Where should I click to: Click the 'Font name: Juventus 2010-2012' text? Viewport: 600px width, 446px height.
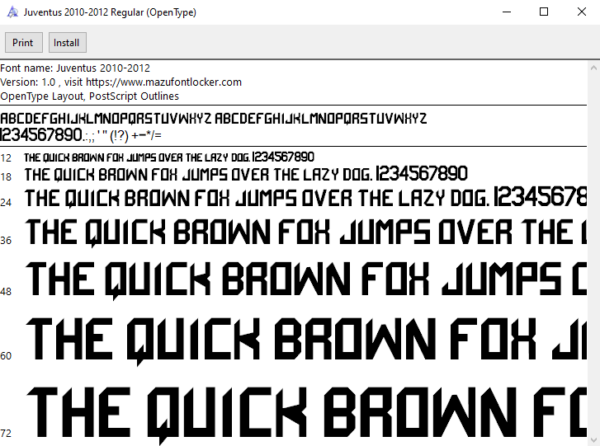[75, 68]
